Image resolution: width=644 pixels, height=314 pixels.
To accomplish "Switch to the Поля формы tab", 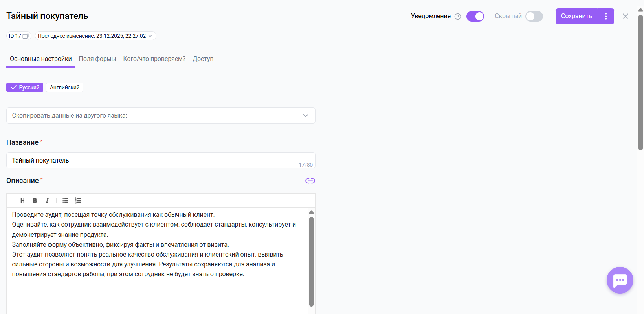I will pos(97,59).
